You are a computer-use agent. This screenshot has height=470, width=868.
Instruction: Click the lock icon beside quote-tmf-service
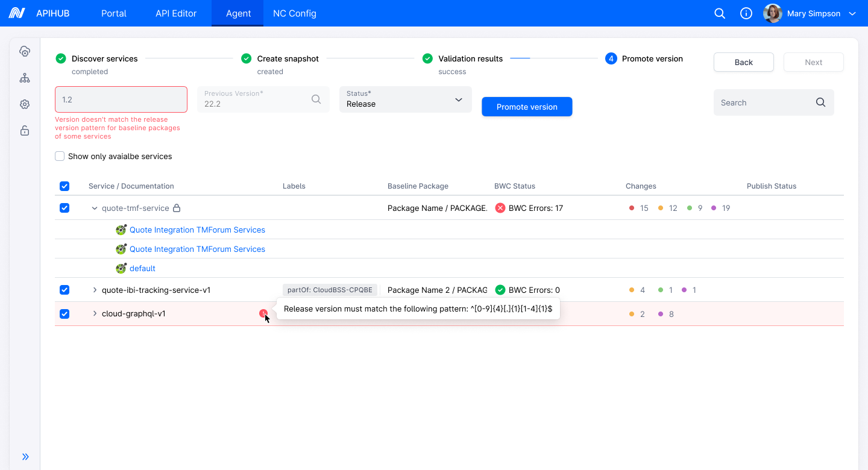point(177,208)
